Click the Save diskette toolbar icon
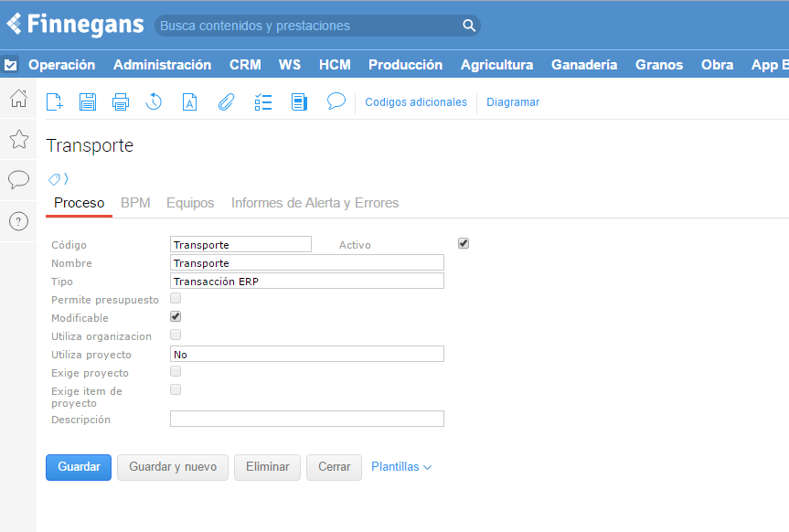The height and width of the screenshot is (532, 789). click(88, 102)
